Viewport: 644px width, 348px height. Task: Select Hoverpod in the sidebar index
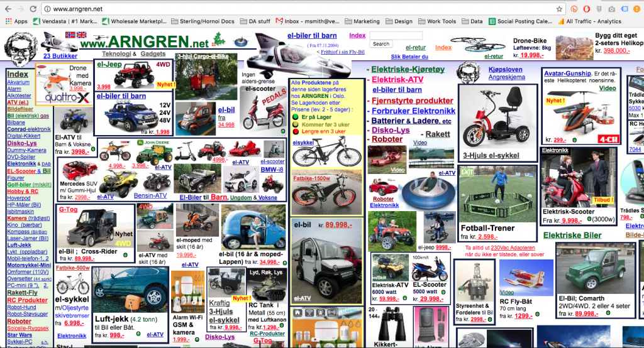(18, 198)
